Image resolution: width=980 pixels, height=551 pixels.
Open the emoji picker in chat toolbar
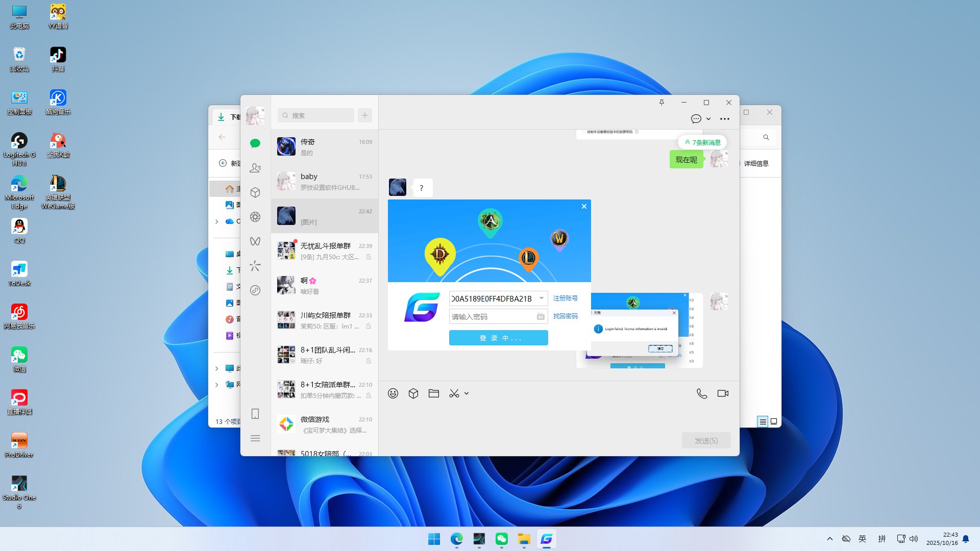393,393
